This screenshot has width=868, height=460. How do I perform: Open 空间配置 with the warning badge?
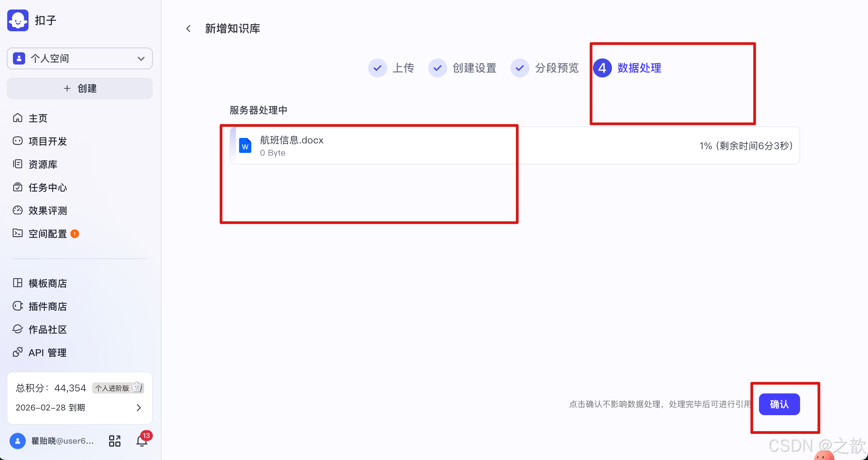tap(47, 234)
